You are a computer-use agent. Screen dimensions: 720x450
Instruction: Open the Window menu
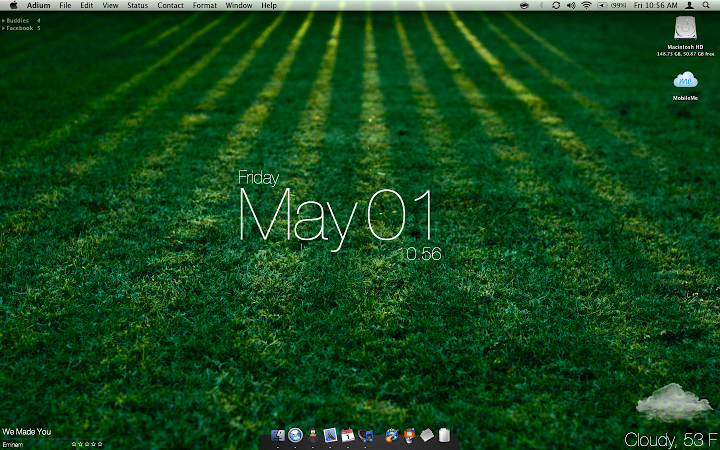pos(239,6)
